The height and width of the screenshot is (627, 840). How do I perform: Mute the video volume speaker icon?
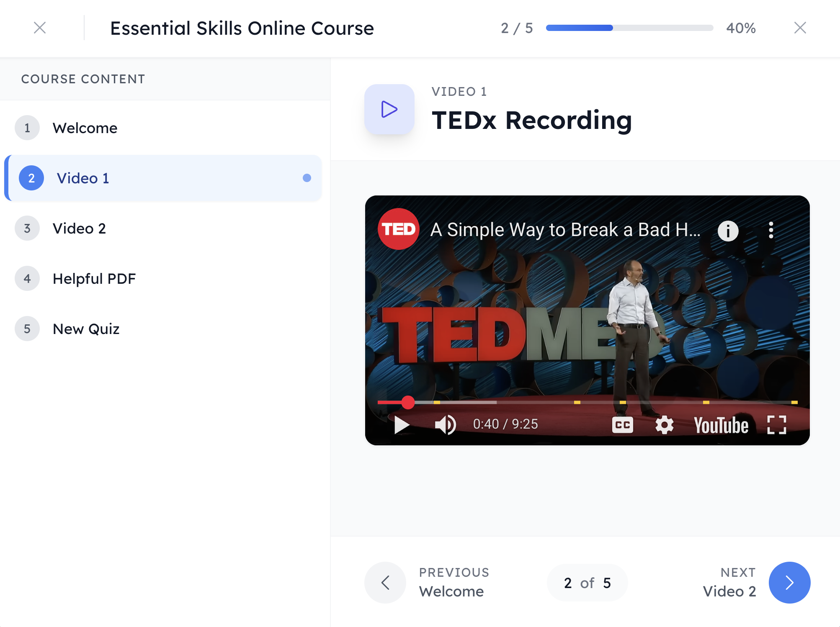pyautogui.click(x=445, y=425)
